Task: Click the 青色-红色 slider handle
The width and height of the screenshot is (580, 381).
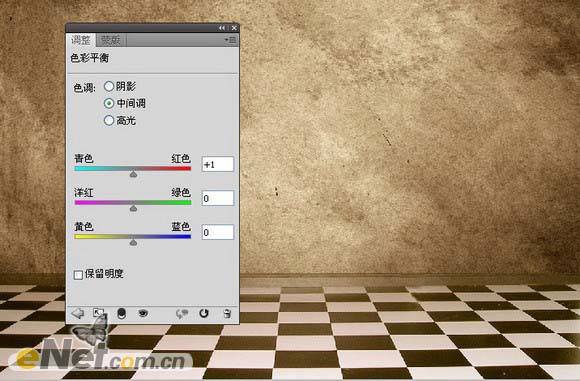Action: point(134,174)
